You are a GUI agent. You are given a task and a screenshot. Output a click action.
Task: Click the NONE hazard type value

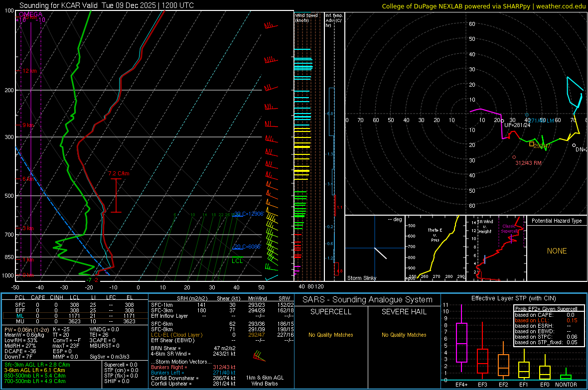pos(557,251)
